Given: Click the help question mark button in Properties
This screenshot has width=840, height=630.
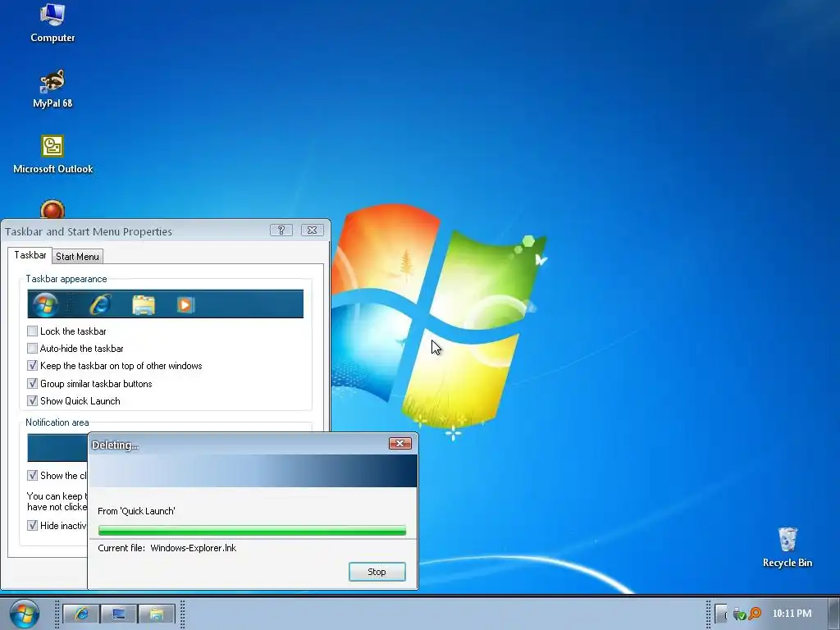Looking at the screenshot, I should click(281, 231).
